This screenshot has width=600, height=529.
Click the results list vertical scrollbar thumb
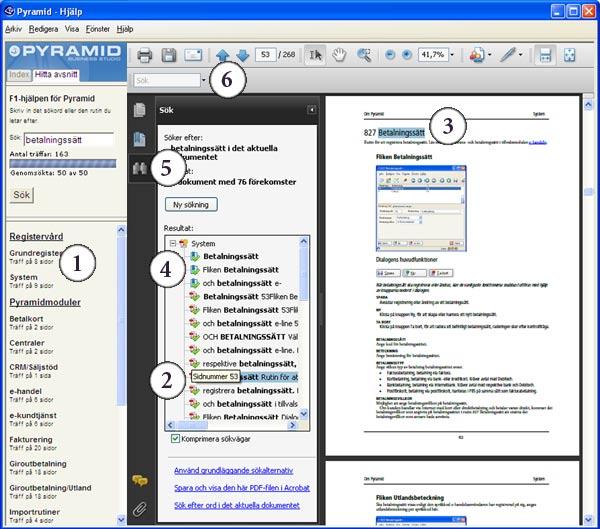(x=303, y=274)
